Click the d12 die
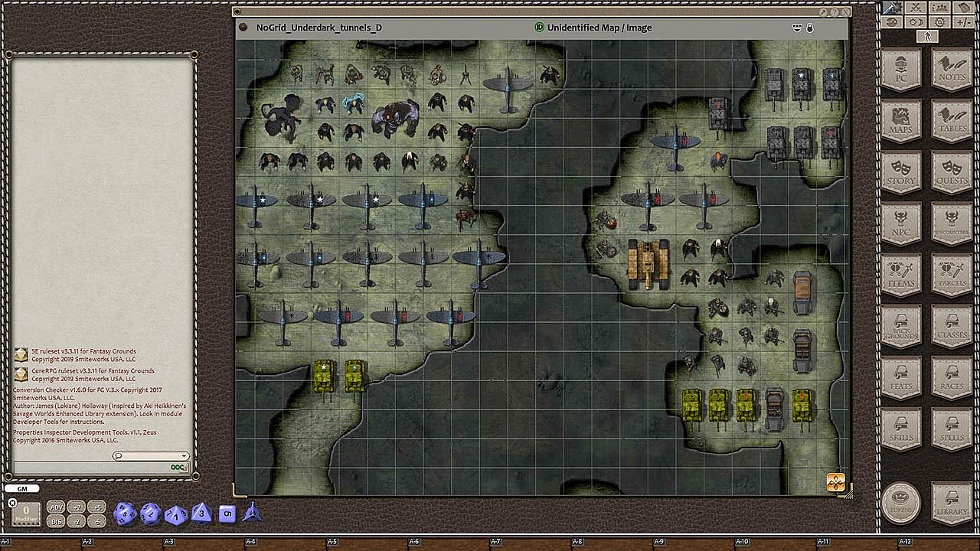980x551 pixels. [151, 514]
